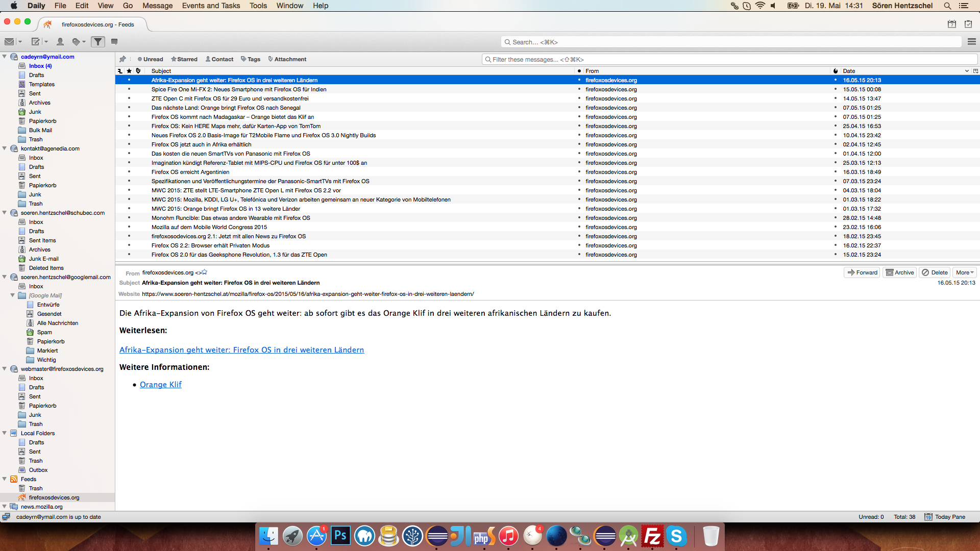Screen dimensions: 980x551
Task: Click the Chat speech bubble icon
Action: (114, 42)
